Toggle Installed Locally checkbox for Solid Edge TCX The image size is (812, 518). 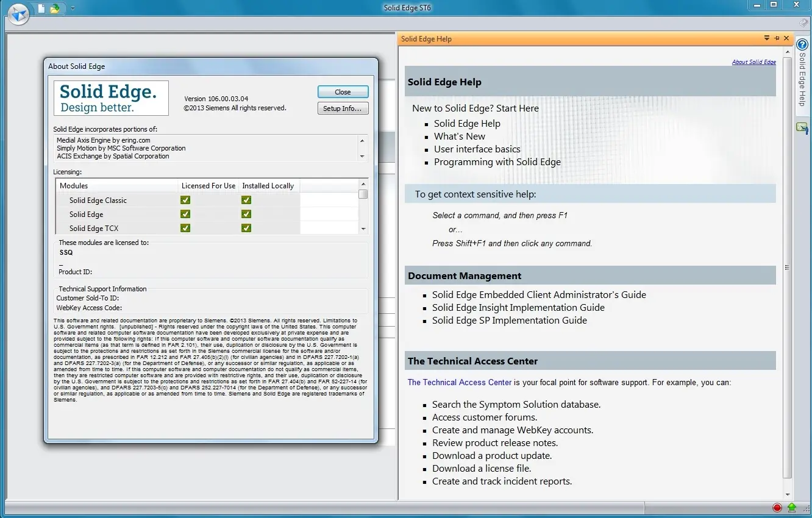(246, 228)
